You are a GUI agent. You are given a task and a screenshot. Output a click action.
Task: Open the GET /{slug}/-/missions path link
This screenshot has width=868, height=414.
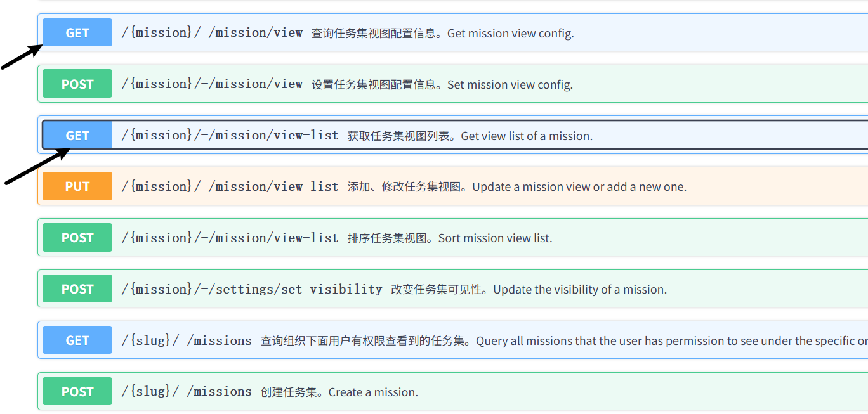point(187,340)
